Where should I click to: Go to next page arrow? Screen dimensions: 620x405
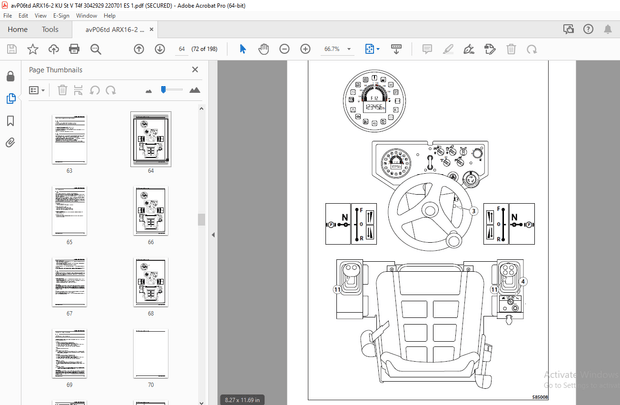tap(160, 49)
